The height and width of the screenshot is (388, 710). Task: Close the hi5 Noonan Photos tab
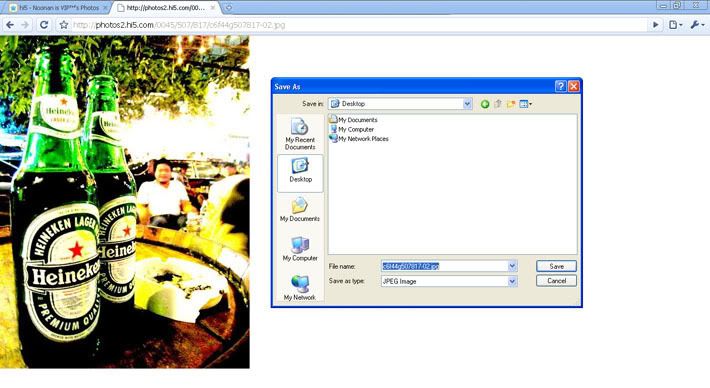[105, 8]
